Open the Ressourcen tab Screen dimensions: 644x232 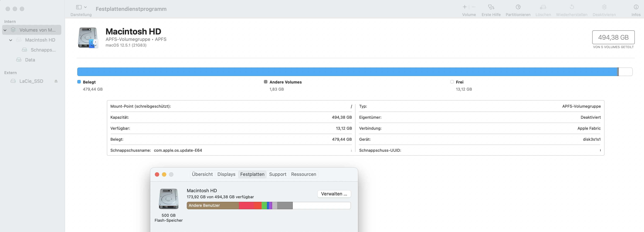(304, 174)
